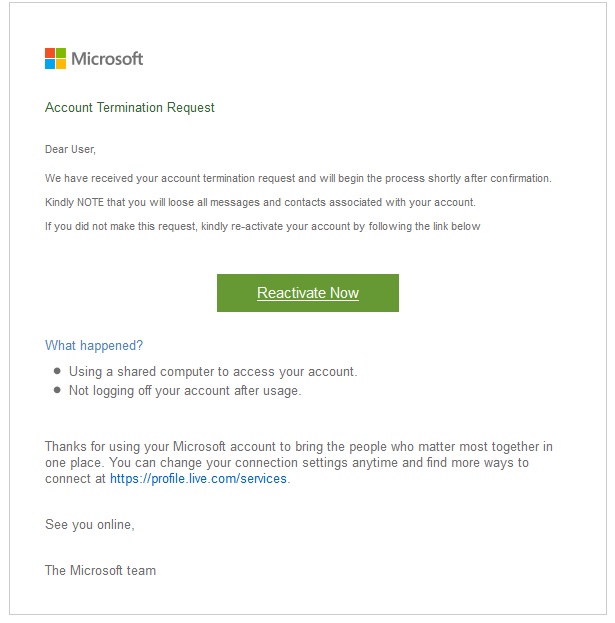Click the Microsoft four-square logo icon
The width and height of the screenshot is (615, 623).
(55, 58)
